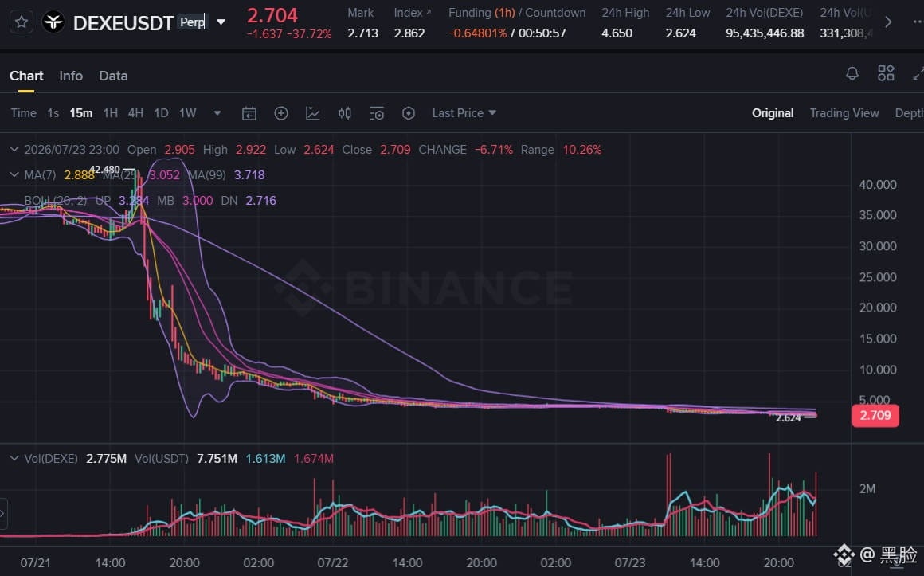Open the Last Price dropdown
Image resolution: width=924 pixels, height=576 pixels.
[x=464, y=112]
